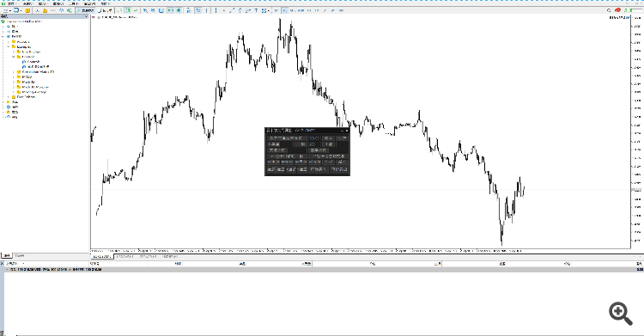
Task: Open the indicators list icon
Action: [189, 10]
